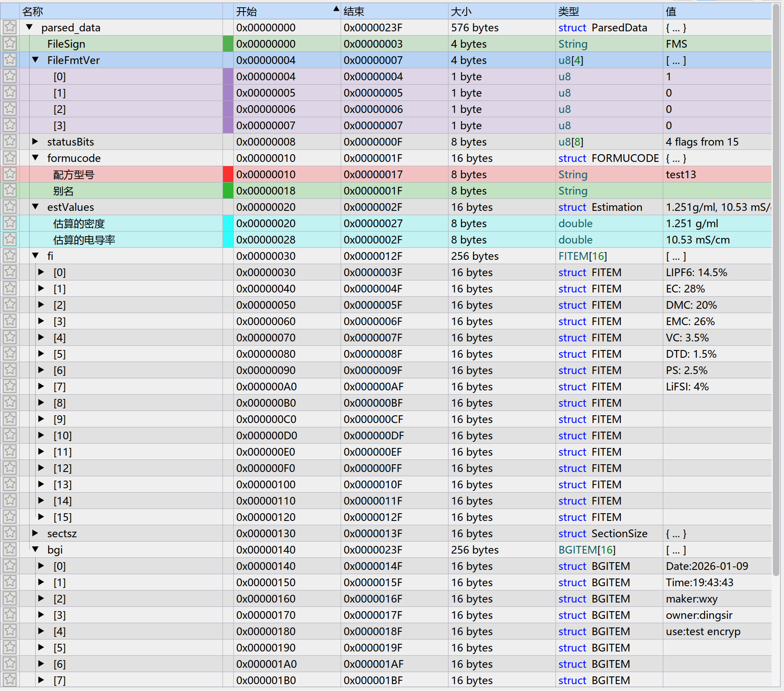Expand the statusBits node
Viewport: 784px width, 691px height.
[36, 141]
